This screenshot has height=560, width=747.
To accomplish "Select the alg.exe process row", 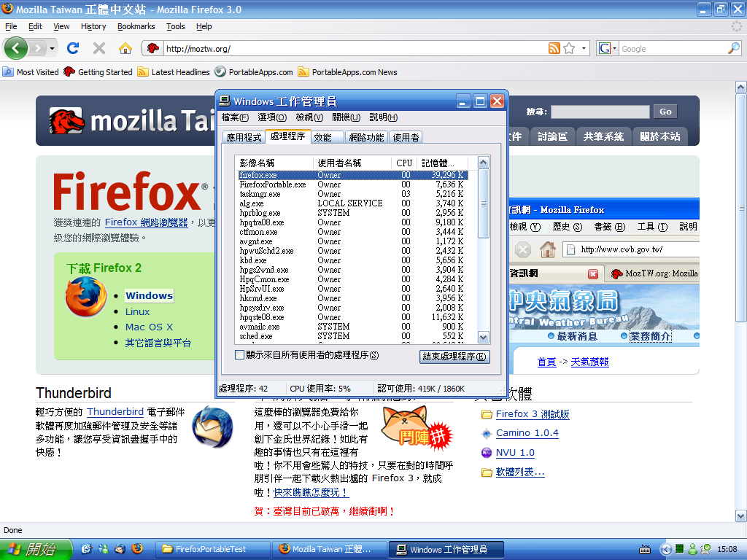I will 352,203.
